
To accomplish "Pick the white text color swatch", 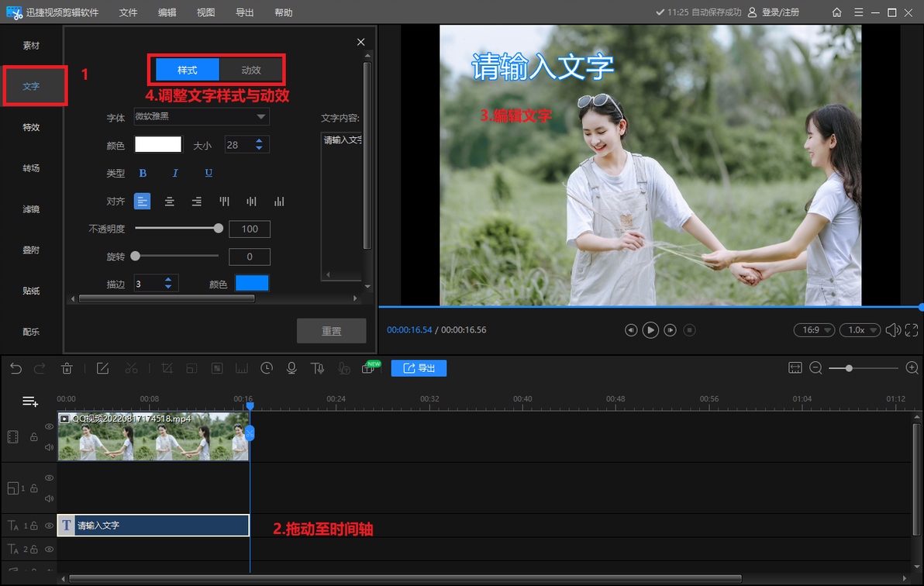I will tap(158, 144).
